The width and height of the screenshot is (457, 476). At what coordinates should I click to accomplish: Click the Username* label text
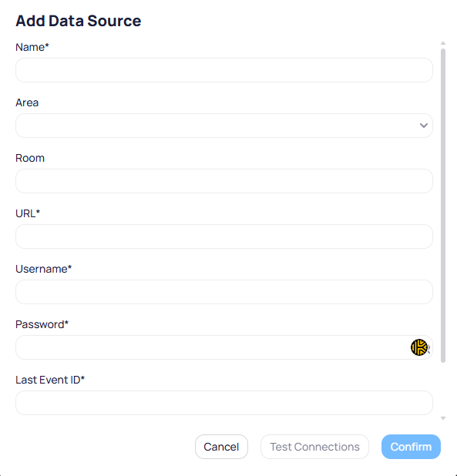(43, 269)
